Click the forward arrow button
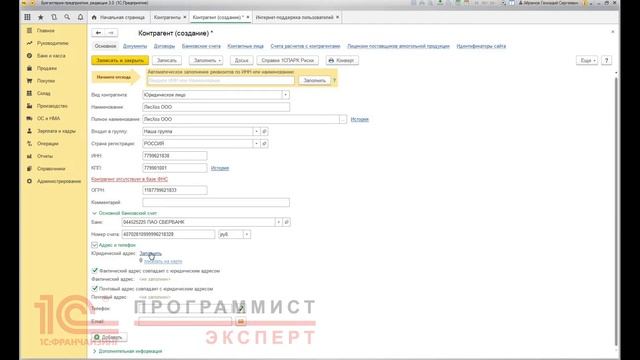 click(111, 33)
